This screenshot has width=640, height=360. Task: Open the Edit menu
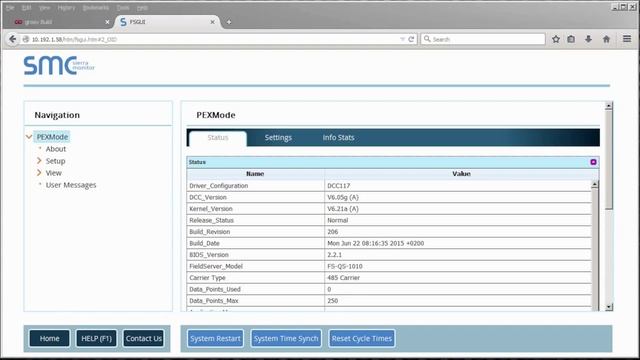point(27,8)
